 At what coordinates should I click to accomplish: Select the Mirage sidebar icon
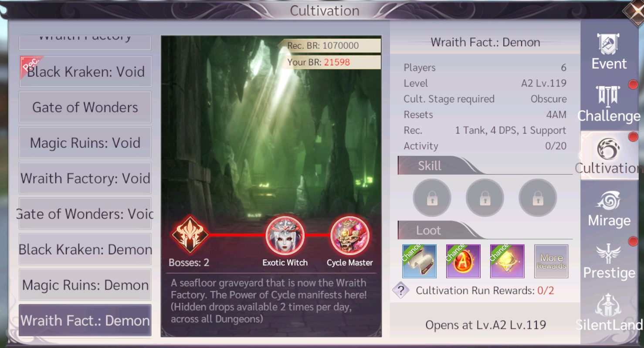click(609, 208)
